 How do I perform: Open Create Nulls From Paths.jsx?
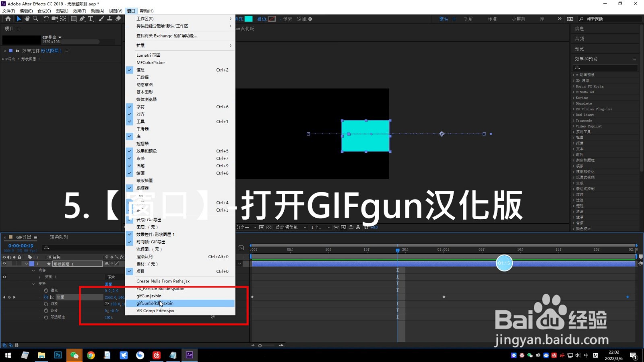[x=180, y=281]
